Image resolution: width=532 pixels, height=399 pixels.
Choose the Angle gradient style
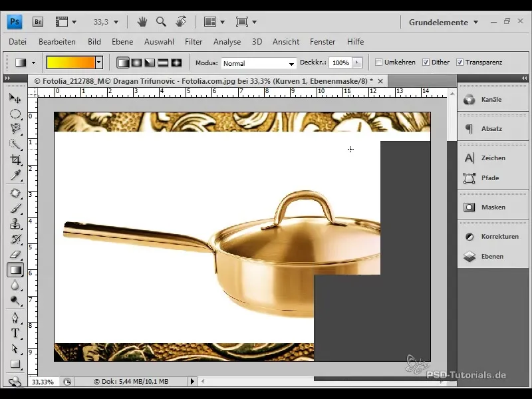(x=150, y=63)
